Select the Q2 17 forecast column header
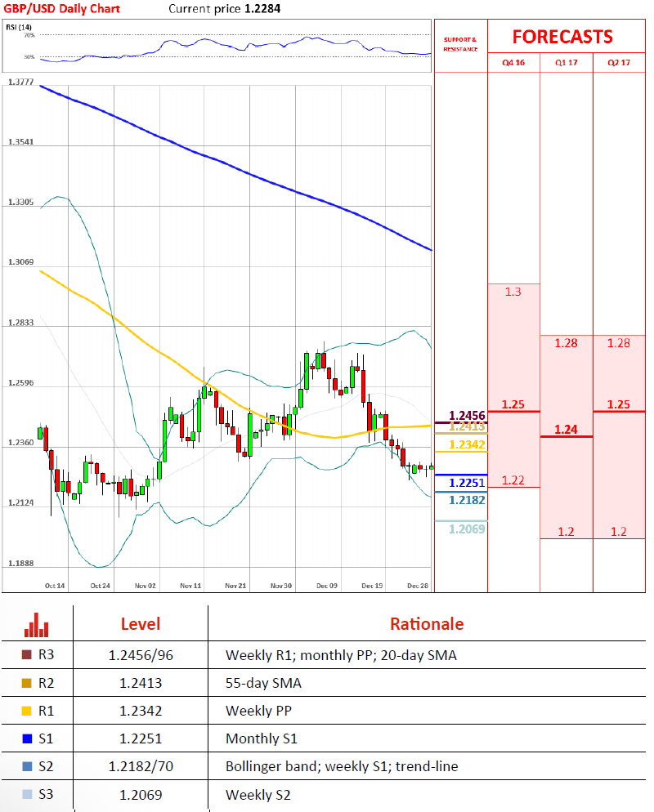Image resolution: width=654 pixels, height=812 pixels. tap(619, 63)
